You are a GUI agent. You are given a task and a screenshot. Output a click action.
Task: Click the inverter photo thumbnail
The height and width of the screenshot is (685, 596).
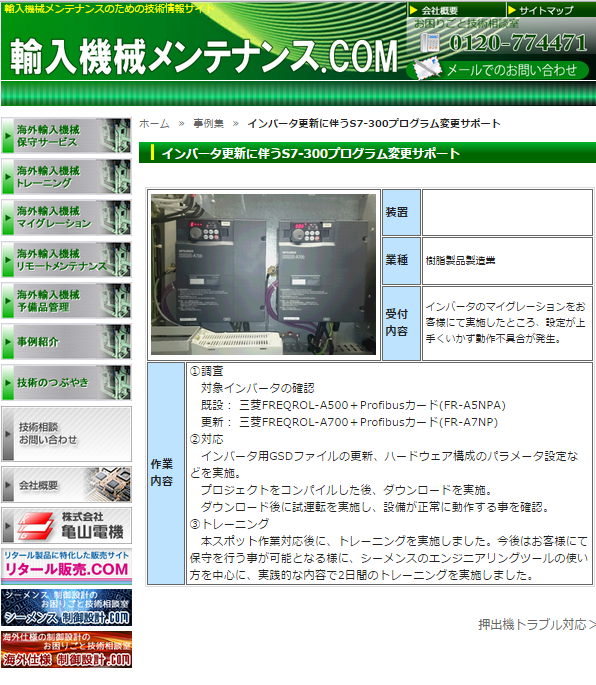263,274
